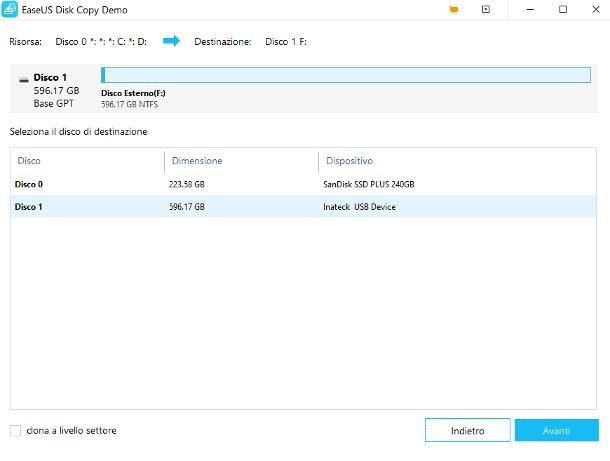Click the EaseUS Disk Copy app logo
The image size is (610, 461).
point(9,10)
